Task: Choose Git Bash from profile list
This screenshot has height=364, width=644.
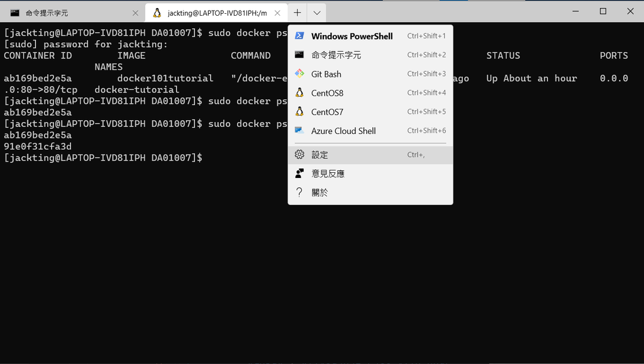Action: point(370,74)
